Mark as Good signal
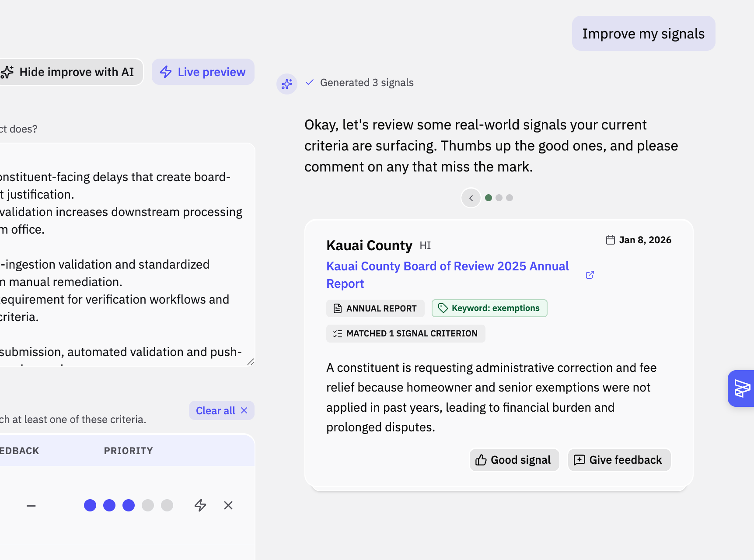Image resolution: width=754 pixels, height=560 pixels. point(514,460)
